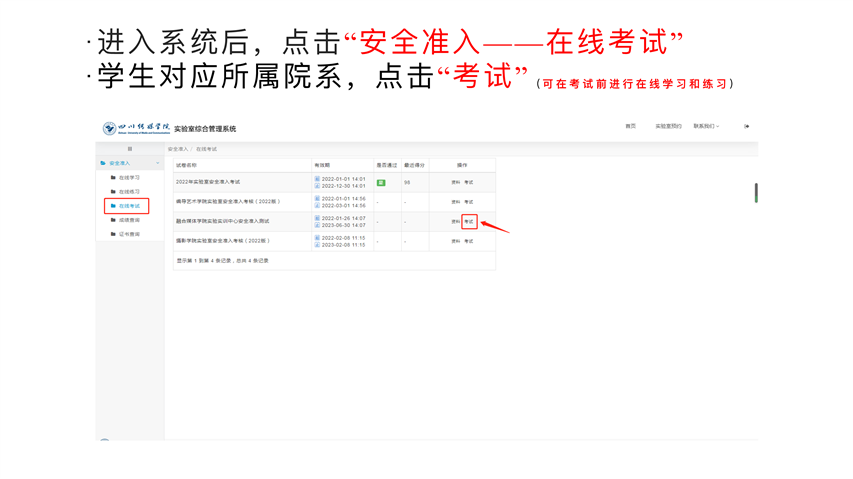Click the 试卷名称 column header
This screenshot has width=853, height=479.
tap(187, 165)
